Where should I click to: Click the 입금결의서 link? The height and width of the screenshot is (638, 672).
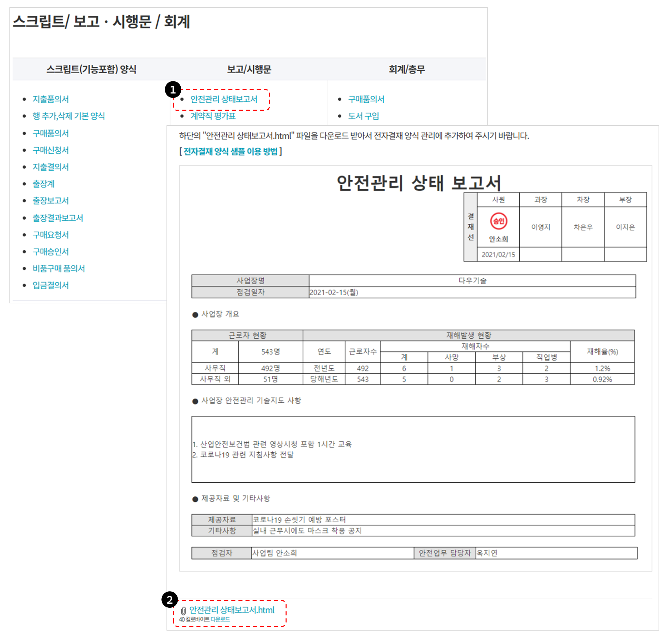(x=50, y=285)
